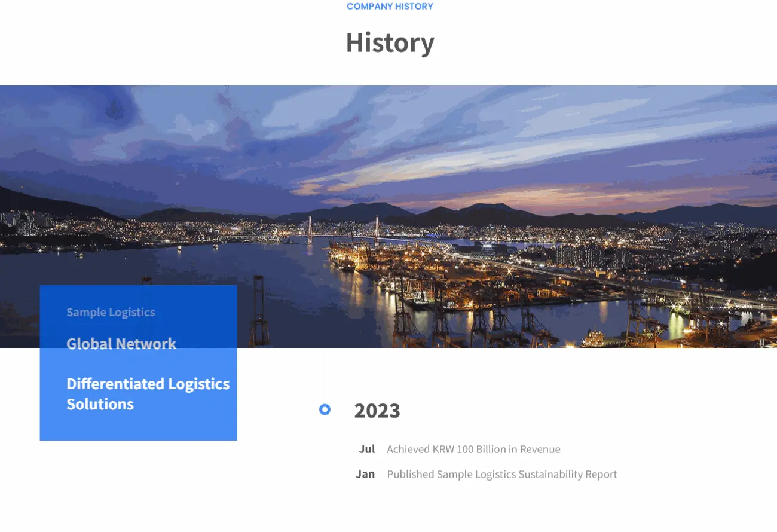Click the Sample Logistics text in blue box
The image size is (777, 532).
point(111,312)
